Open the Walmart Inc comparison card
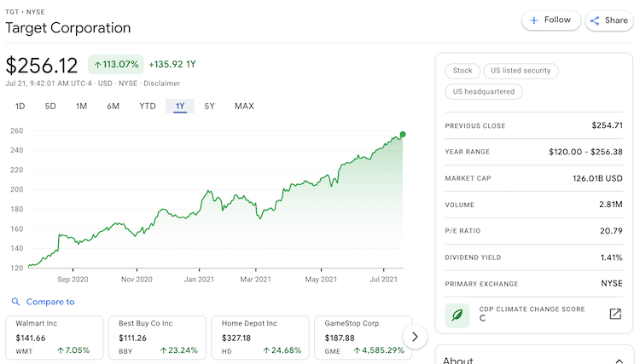This screenshot has height=364, width=640. [55, 338]
